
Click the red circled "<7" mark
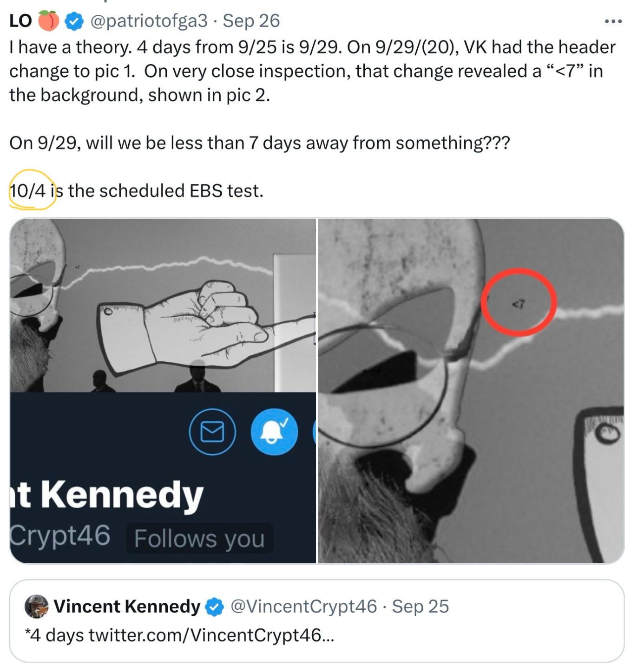tap(519, 303)
